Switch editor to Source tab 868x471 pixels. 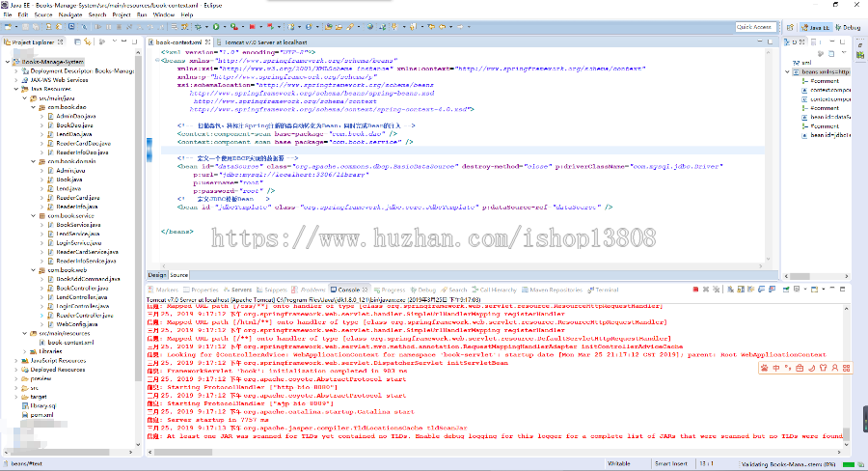click(178, 275)
